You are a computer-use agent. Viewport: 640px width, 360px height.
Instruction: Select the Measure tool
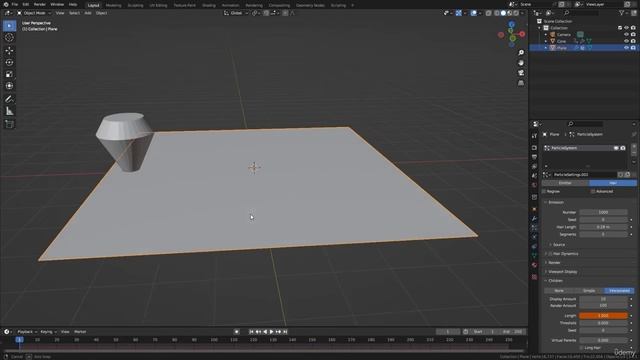tap(9, 111)
